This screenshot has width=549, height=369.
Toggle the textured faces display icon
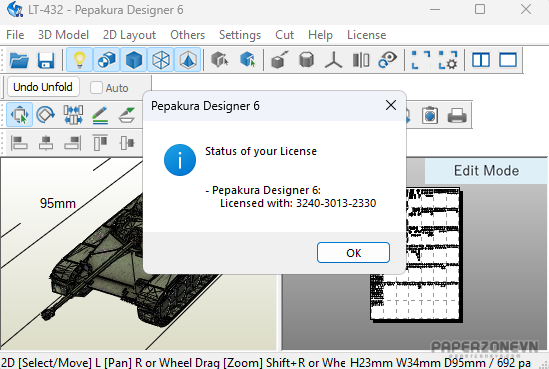click(x=106, y=60)
